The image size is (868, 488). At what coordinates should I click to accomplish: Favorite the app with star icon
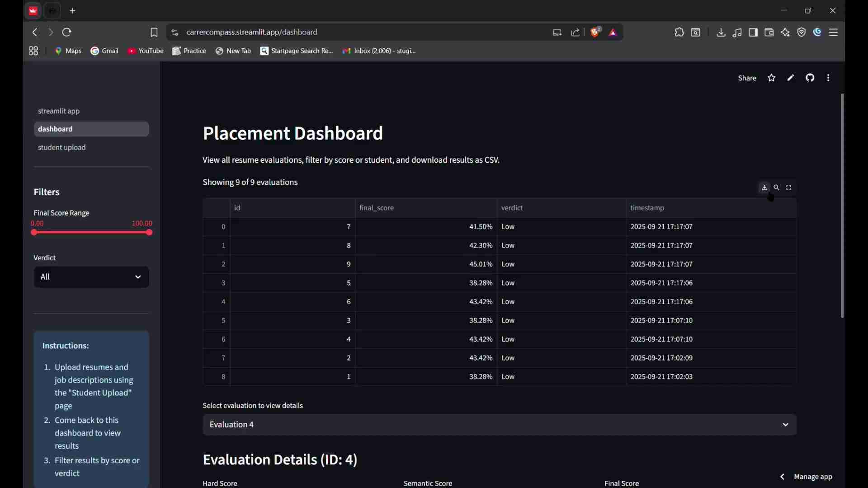click(772, 78)
